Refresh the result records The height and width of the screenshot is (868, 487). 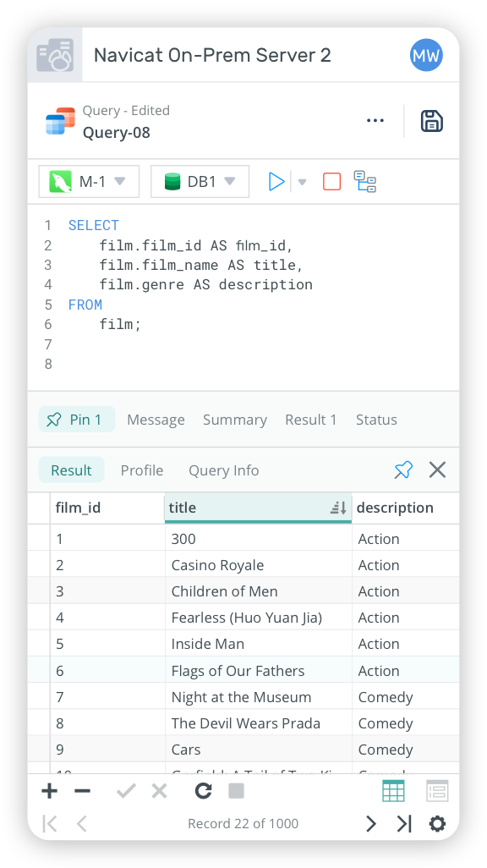coord(203,791)
